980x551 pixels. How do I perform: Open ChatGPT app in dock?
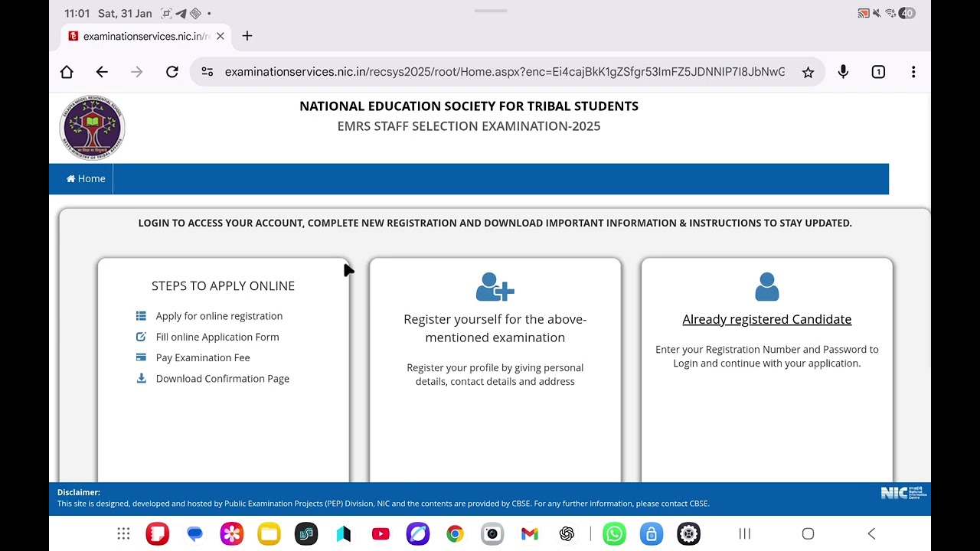click(x=567, y=534)
